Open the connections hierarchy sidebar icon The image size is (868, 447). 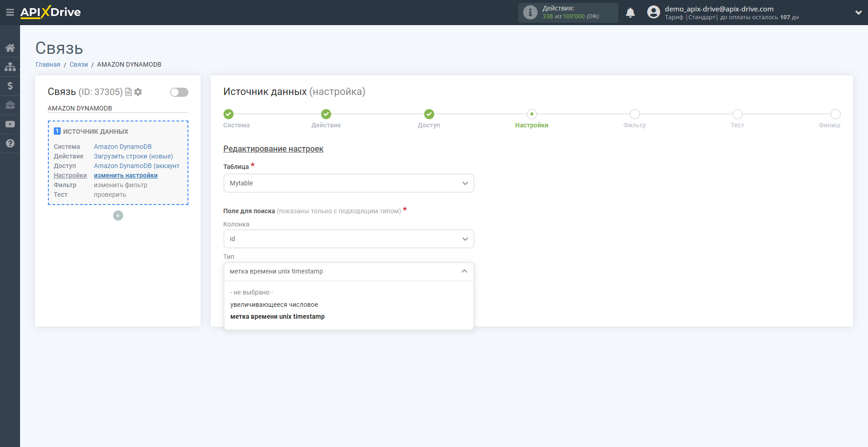pyautogui.click(x=10, y=67)
